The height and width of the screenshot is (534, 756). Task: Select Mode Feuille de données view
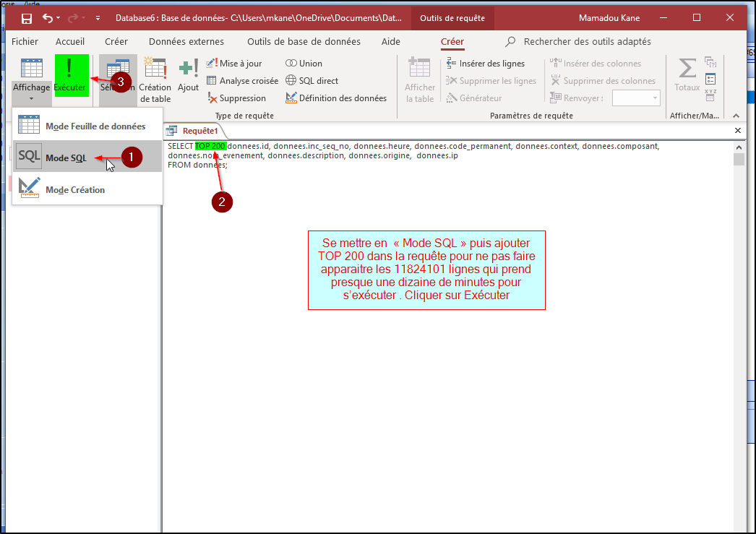tap(95, 126)
